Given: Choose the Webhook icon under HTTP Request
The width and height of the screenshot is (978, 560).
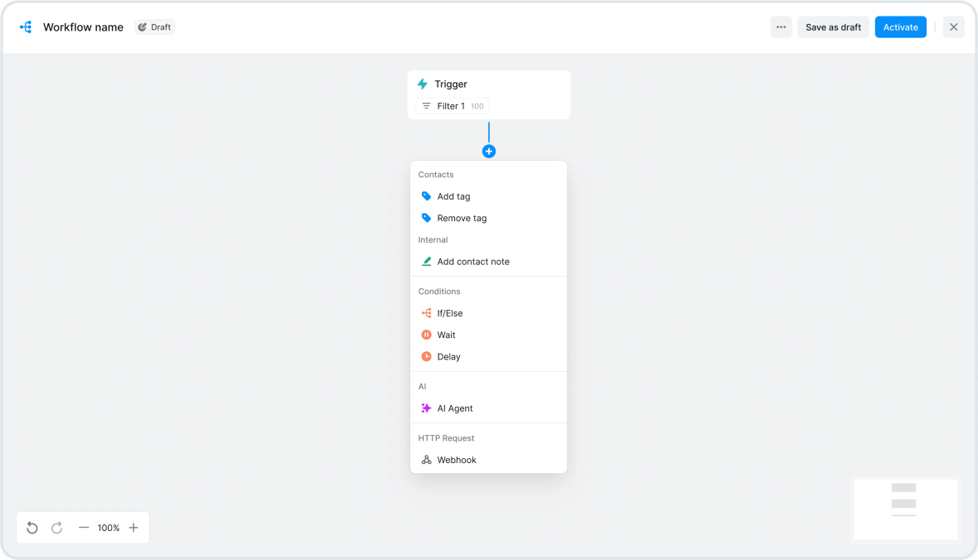Looking at the screenshot, I should point(426,460).
